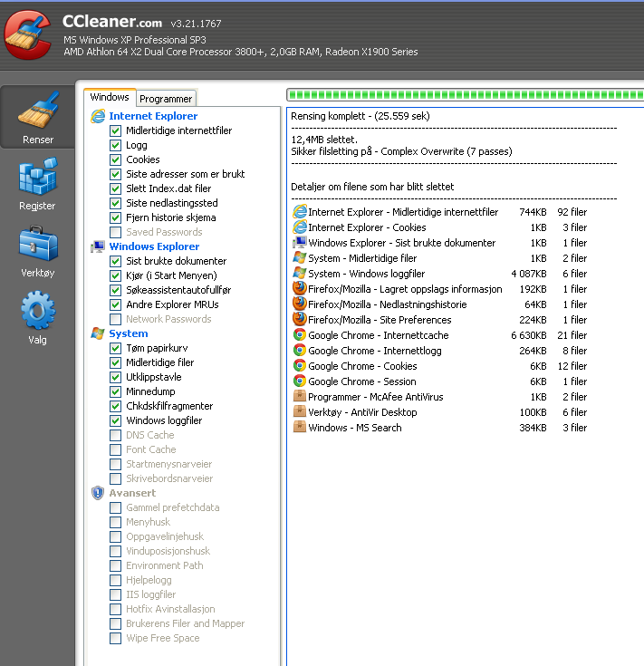Click the green cleaning progress bar

tap(466, 95)
